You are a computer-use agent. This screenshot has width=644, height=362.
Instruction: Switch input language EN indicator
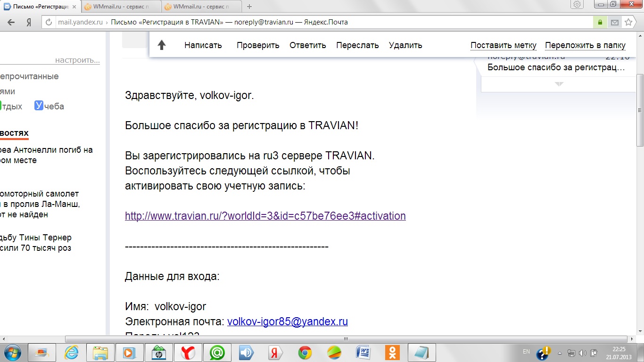[527, 352]
